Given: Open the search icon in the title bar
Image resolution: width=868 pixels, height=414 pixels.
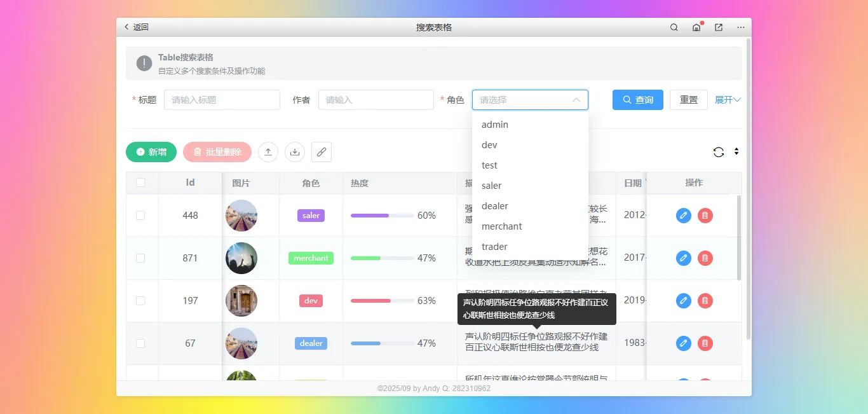Looking at the screenshot, I should tap(674, 27).
